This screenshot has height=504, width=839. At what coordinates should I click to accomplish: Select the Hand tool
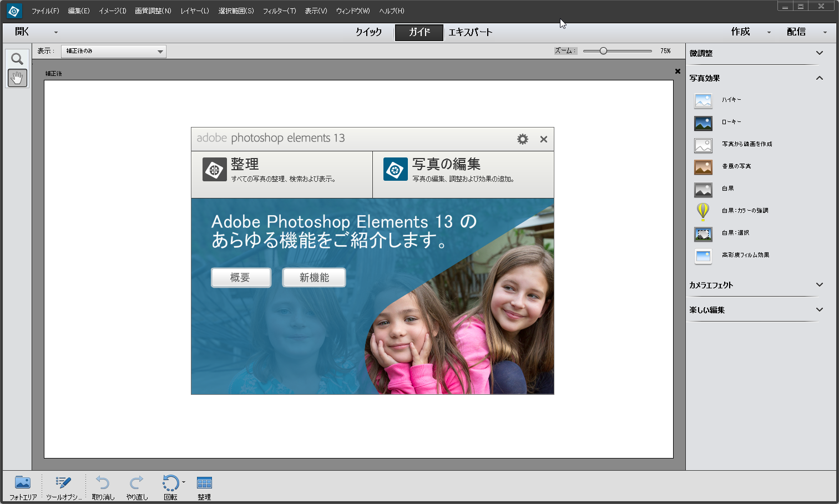17,78
